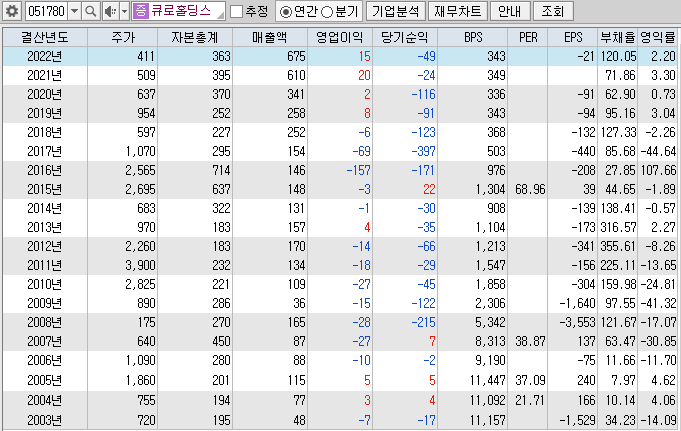The width and height of the screenshot is (681, 431).
Task: Select the 2017년 row label
Action: coord(45,151)
